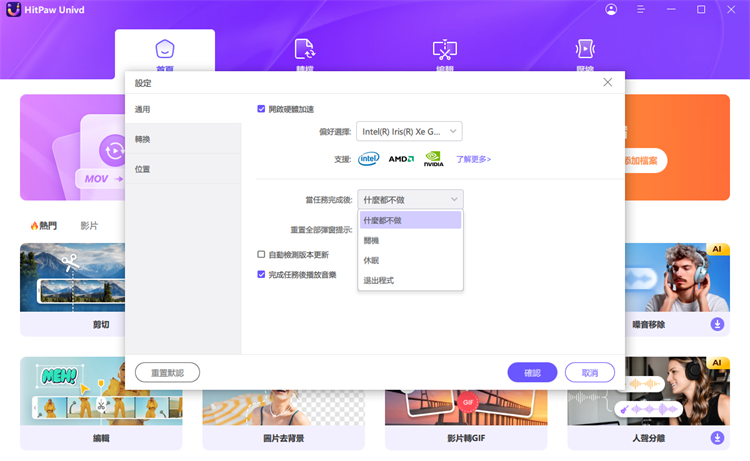Viewport: 750px width, 461px height.
Task: Select 退出程式 from the dropdown list
Action: tap(379, 280)
